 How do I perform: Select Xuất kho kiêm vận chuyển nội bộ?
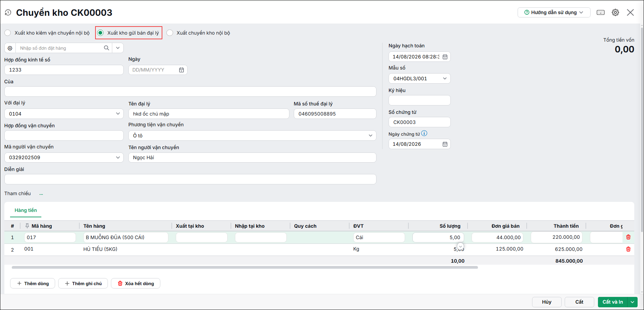tap(7, 33)
